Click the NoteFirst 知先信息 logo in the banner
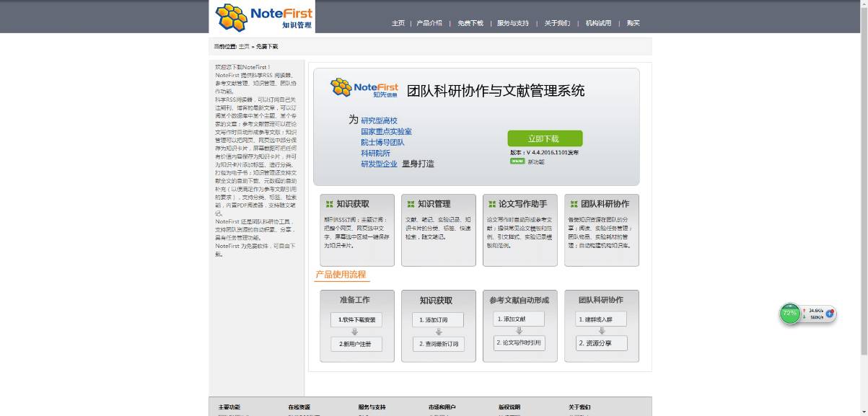868x416 pixels. coord(359,87)
